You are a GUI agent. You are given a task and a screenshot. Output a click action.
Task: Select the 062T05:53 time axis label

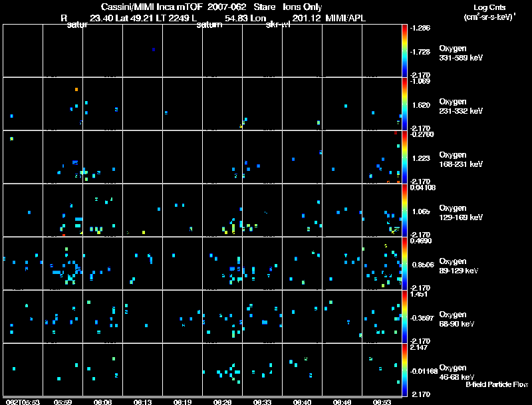(23, 402)
